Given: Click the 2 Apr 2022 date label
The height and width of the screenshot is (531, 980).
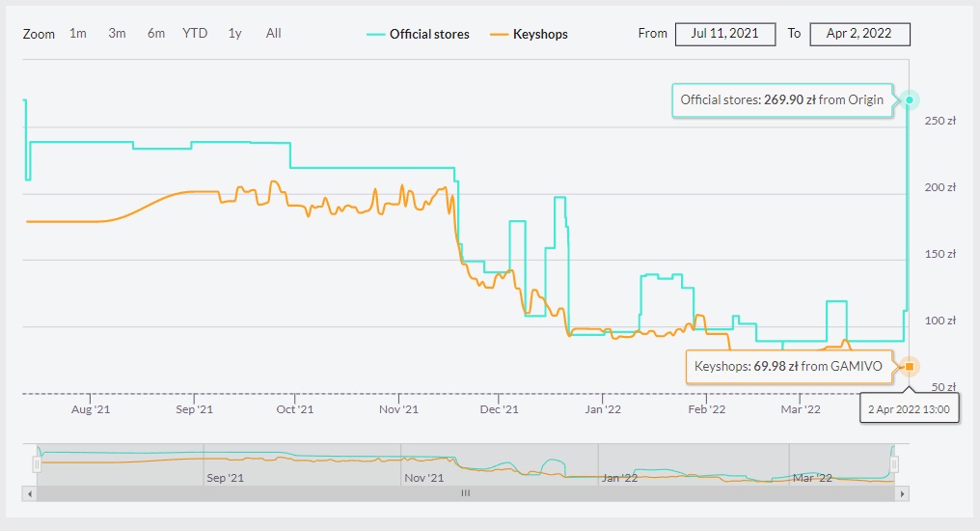Looking at the screenshot, I should (x=909, y=409).
